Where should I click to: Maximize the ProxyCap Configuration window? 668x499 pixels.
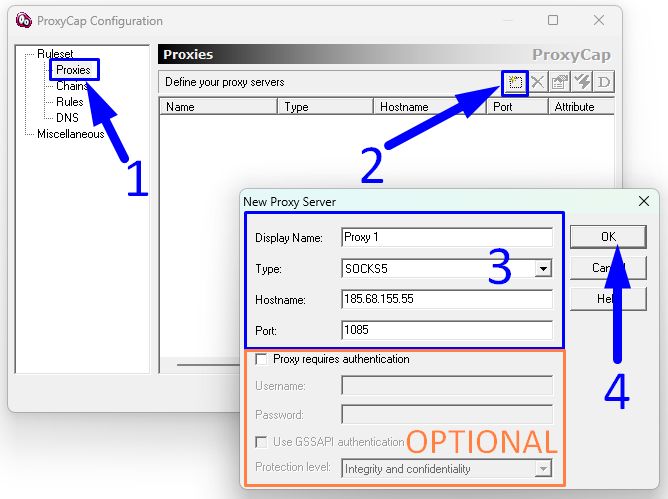coord(553,21)
